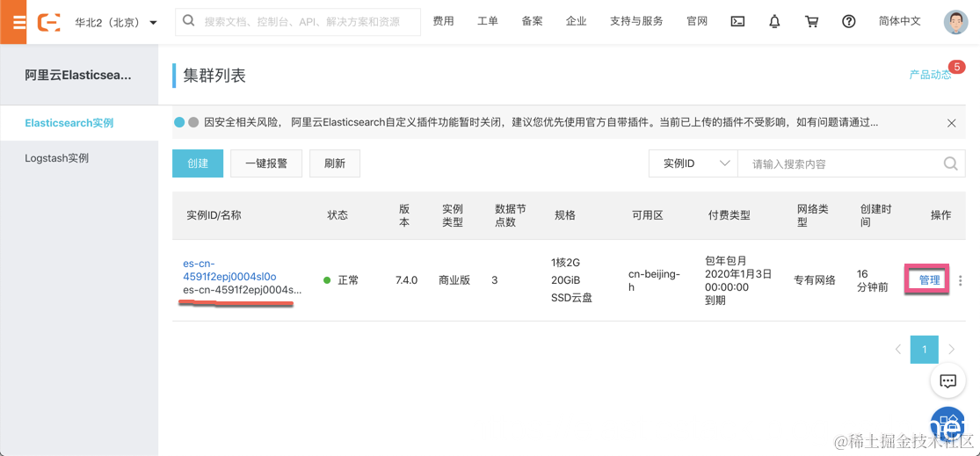Open the shopping cart icon

coord(811,22)
